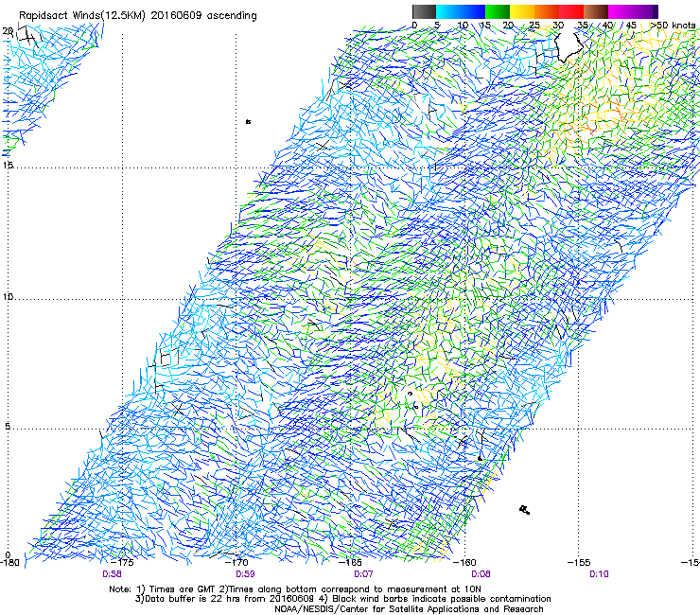Click the longitude axis label "-155"
The image size is (700, 615).
tap(579, 562)
